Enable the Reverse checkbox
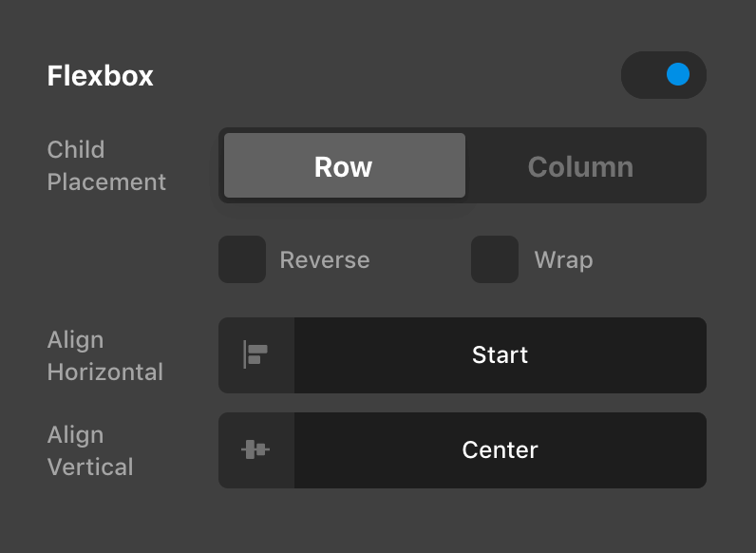The height and width of the screenshot is (553, 756). tap(242, 259)
